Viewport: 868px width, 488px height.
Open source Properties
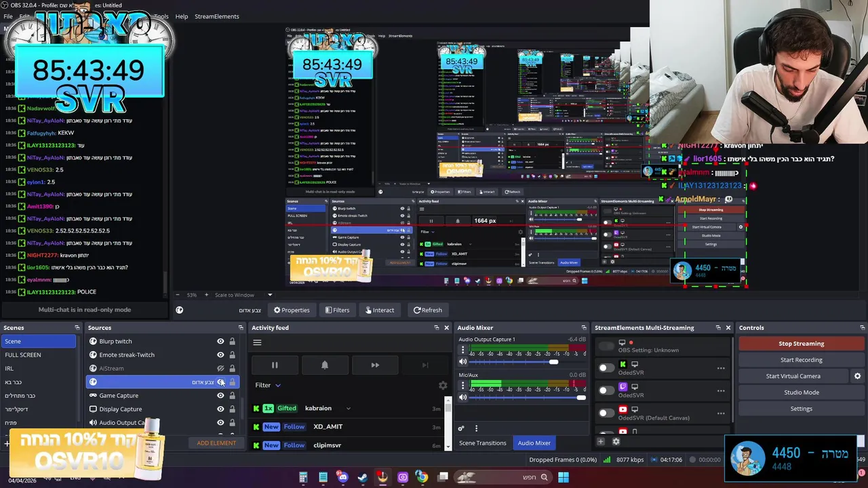(292, 310)
